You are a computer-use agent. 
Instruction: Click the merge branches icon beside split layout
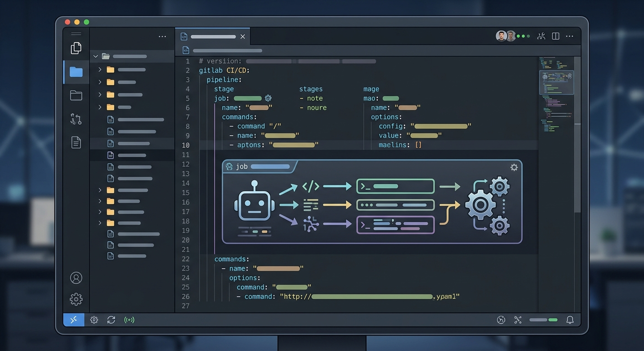542,36
